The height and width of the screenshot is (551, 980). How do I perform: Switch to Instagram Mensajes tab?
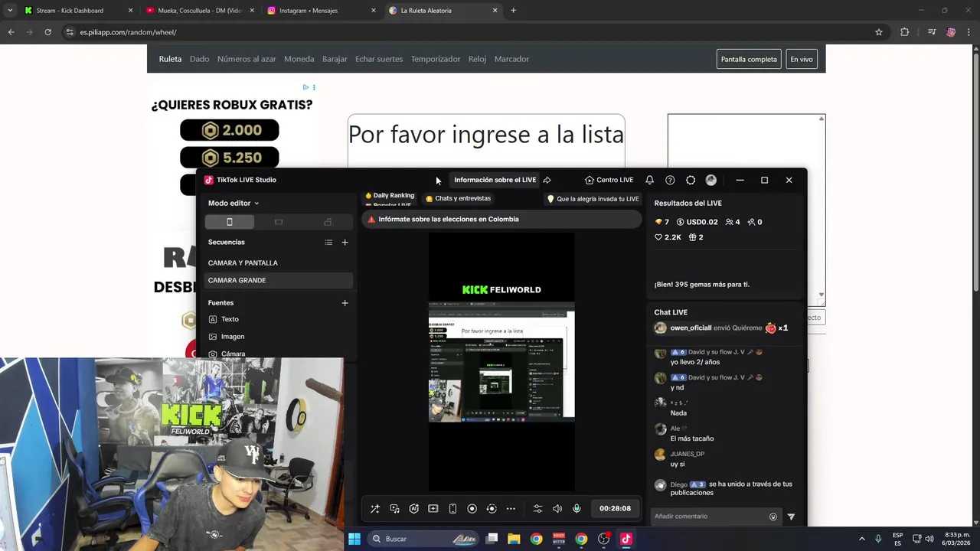tap(322, 11)
